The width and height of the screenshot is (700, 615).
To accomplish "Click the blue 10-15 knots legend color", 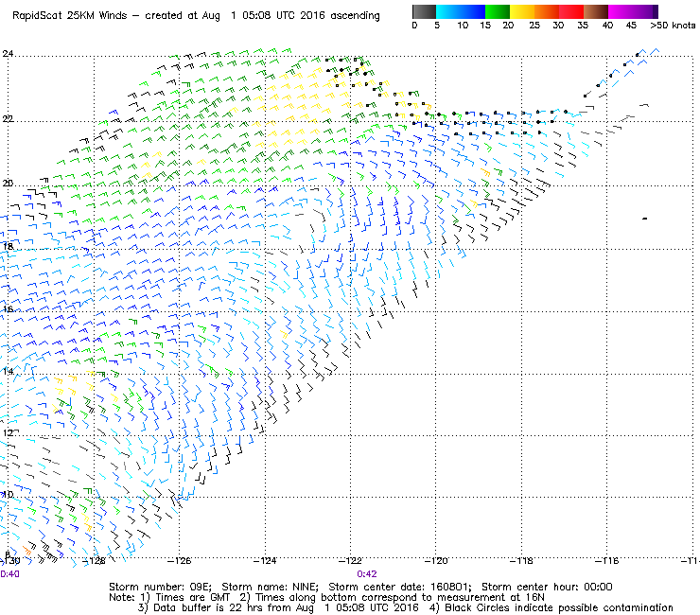I will 473,11.
